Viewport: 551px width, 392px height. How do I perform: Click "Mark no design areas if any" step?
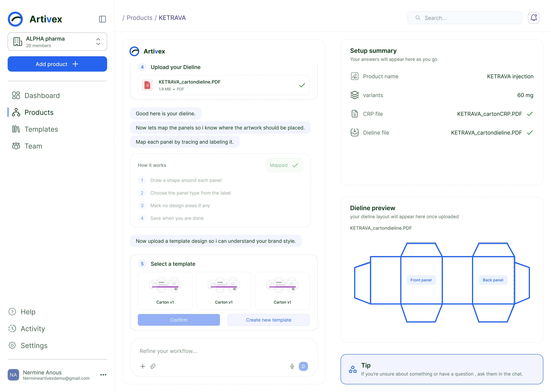[180, 206]
